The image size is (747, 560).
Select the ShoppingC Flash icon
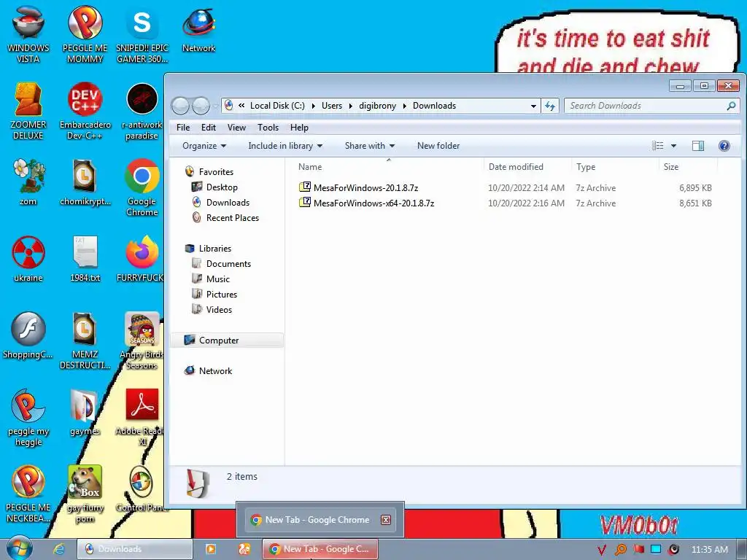[x=28, y=335]
